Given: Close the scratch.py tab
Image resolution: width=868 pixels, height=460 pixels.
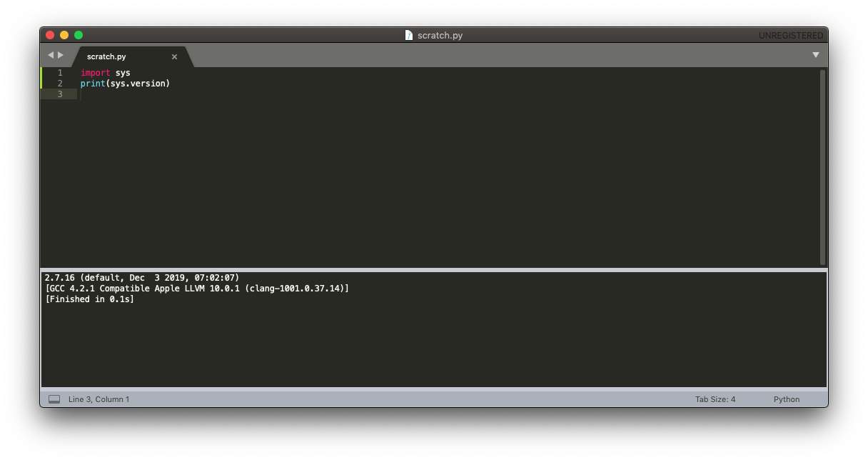Looking at the screenshot, I should tap(174, 56).
